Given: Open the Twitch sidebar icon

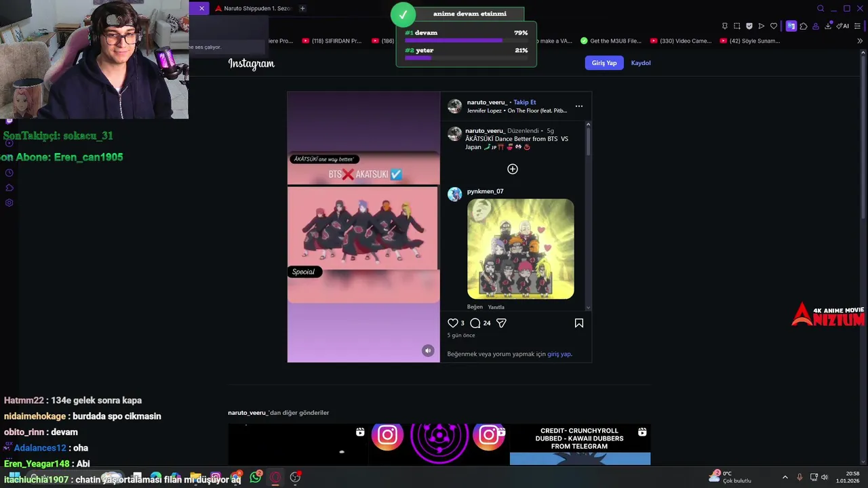Looking at the screenshot, I should [x=9, y=121].
